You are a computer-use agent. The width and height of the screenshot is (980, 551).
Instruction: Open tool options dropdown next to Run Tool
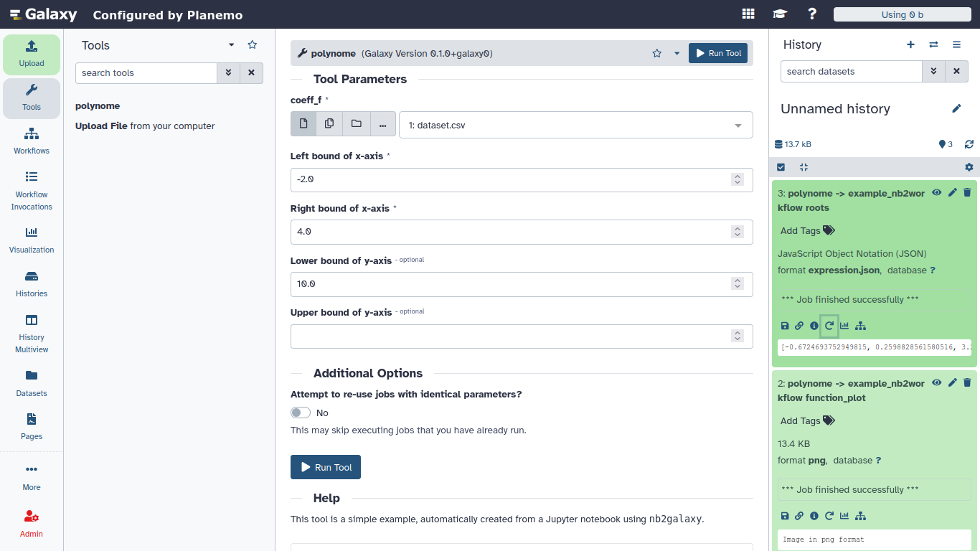(x=677, y=53)
